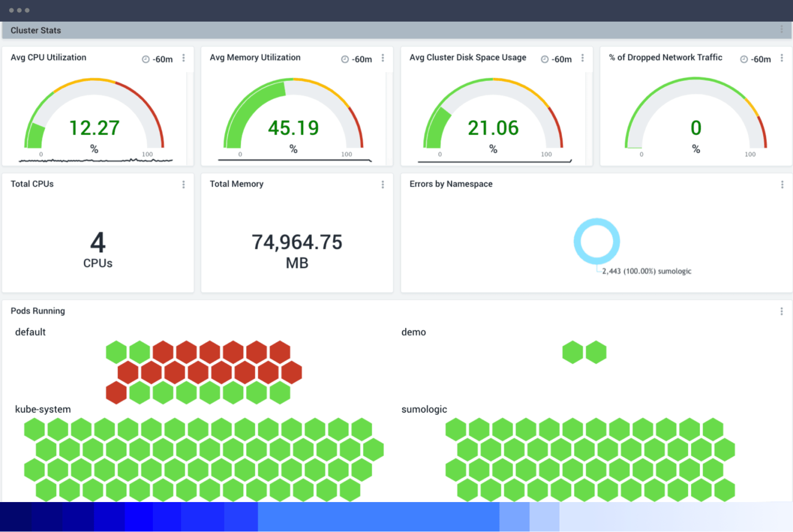Image resolution: width=793 pixels, height=532 pixels.
Task: Open the Errors by Namespace panel menu
Action: [x=781, y=184]
